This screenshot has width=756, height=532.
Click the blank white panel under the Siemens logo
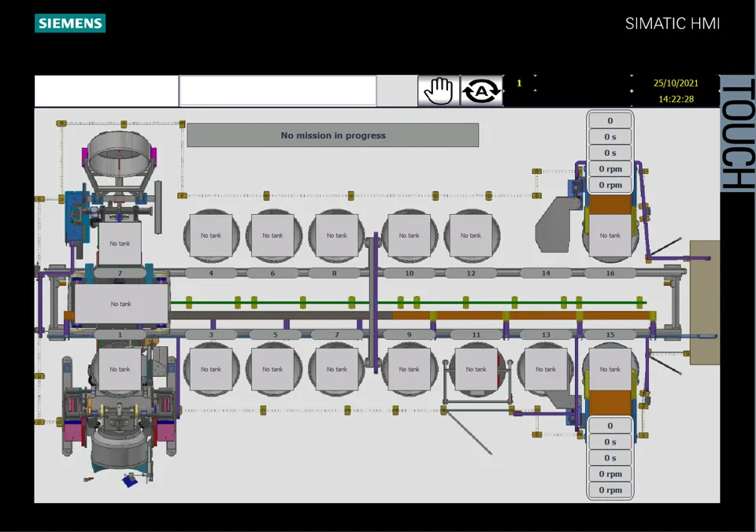click(x=106, y=91)
